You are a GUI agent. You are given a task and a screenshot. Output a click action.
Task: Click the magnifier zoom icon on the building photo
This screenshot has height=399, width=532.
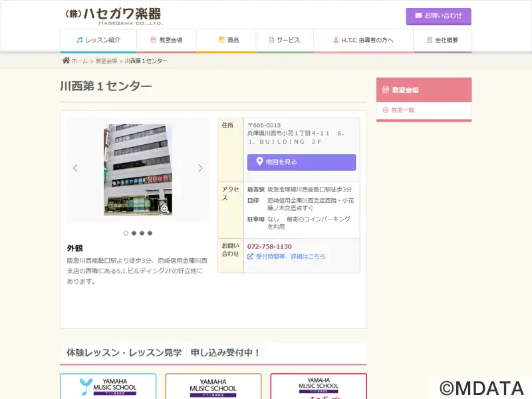tap(164, 209)
